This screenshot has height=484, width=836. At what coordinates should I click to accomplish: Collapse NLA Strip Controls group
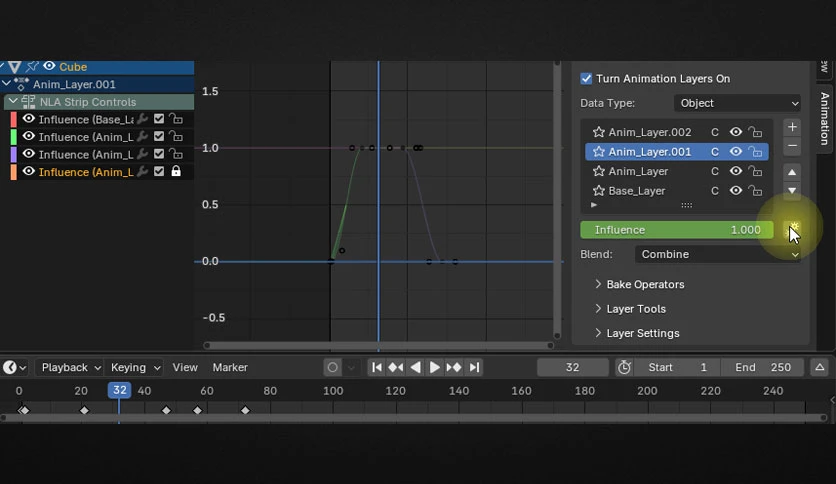coord(13,101)
